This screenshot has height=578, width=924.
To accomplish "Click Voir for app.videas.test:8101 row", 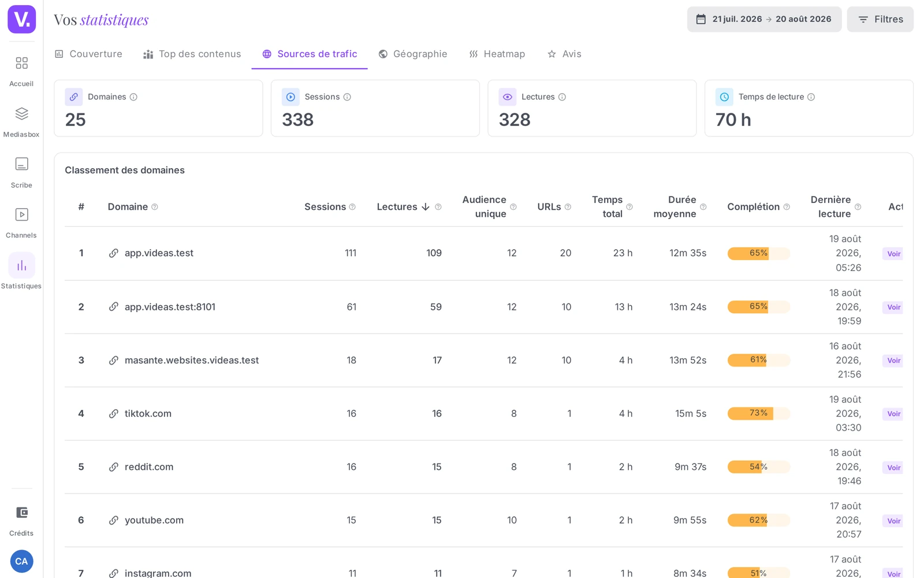I will [x=893, y=307].
